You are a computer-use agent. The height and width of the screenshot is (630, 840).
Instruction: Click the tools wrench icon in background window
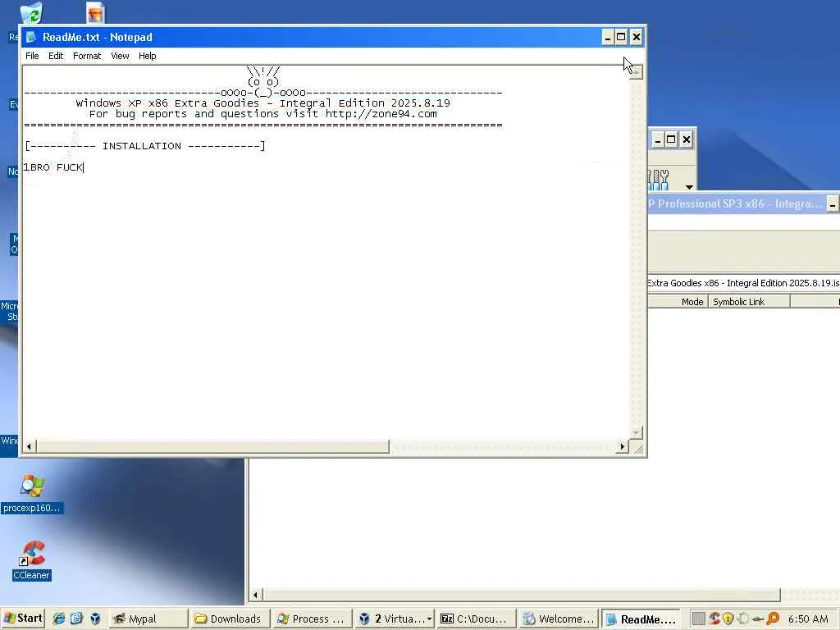click(x=659, y=180)
